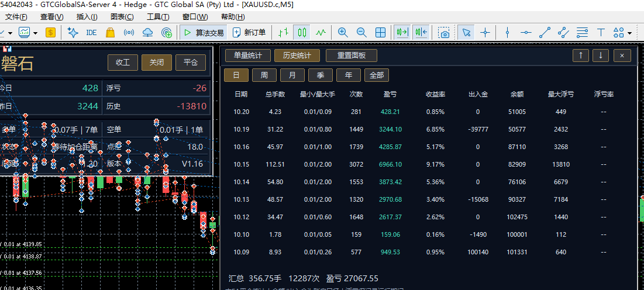Image resolution: width=644 pixels, height=290 pixels.
Task: Move the statistics panel down with arrow
Action: [x=601, y=56]
